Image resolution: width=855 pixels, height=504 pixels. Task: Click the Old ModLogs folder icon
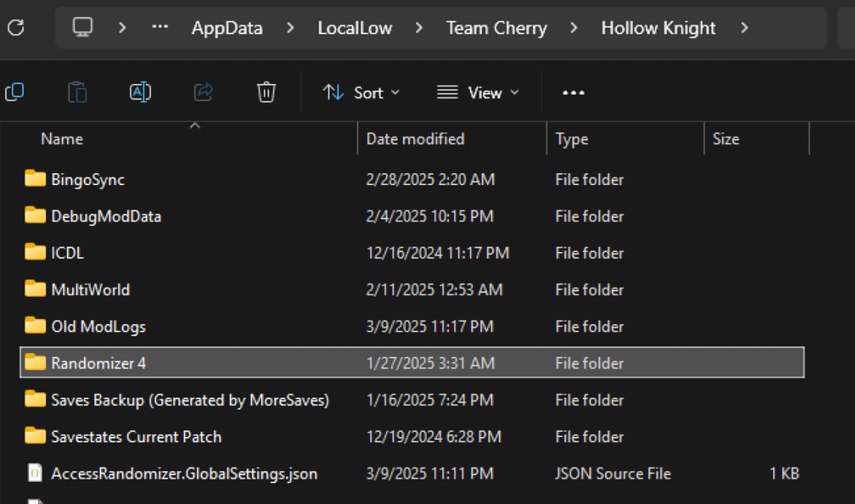pyautogui.click(x=35, y=325)
